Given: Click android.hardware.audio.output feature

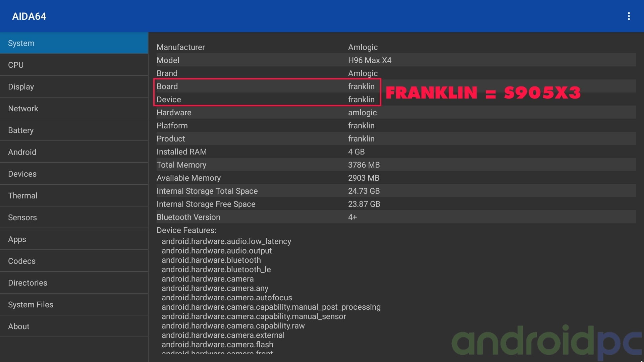Looking at the screenshot, I should point(217,251).
